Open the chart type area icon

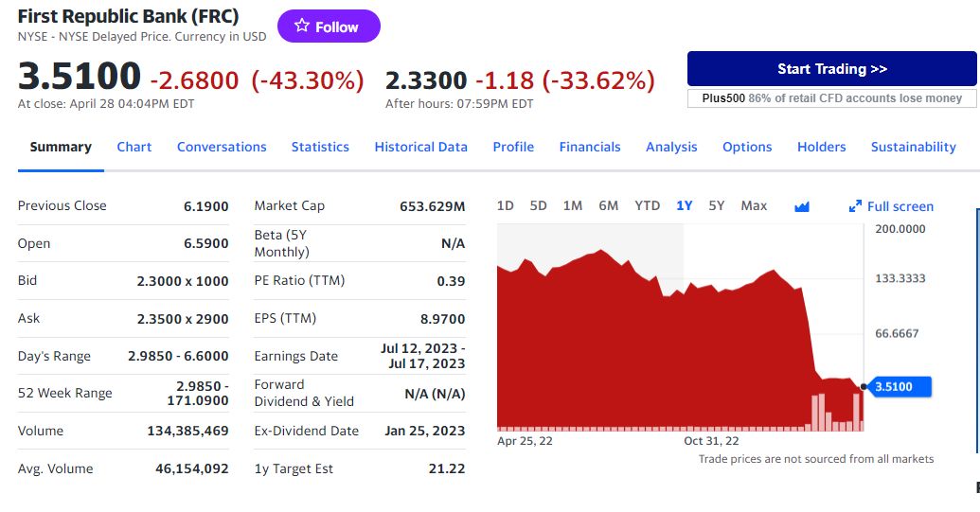click(802, 206)
